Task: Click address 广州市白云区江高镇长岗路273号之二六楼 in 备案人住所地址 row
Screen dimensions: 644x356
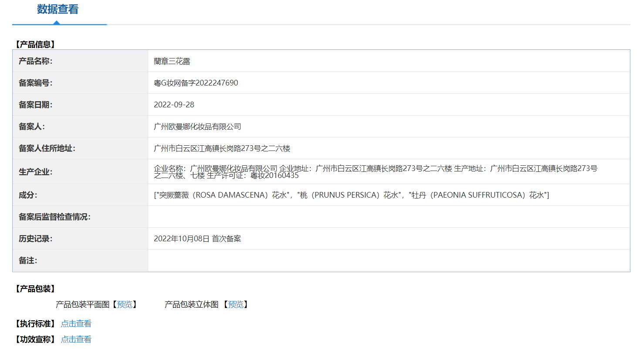Action: pyautogui.click(x=222, y=148)
